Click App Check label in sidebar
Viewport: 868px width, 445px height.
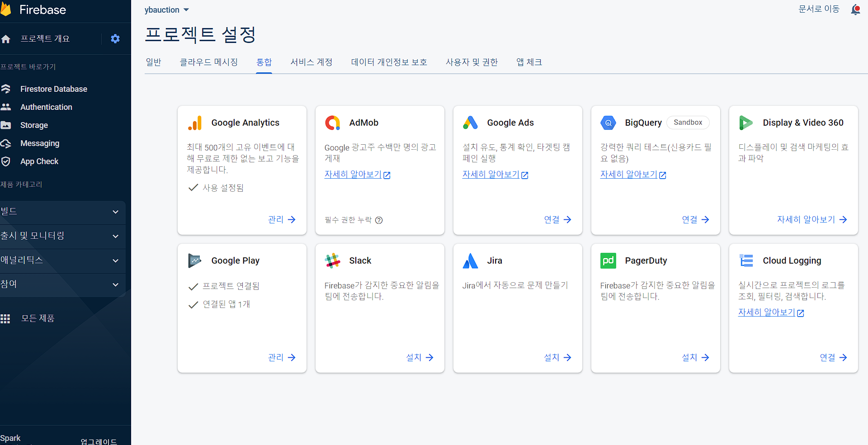click(39, 161)
